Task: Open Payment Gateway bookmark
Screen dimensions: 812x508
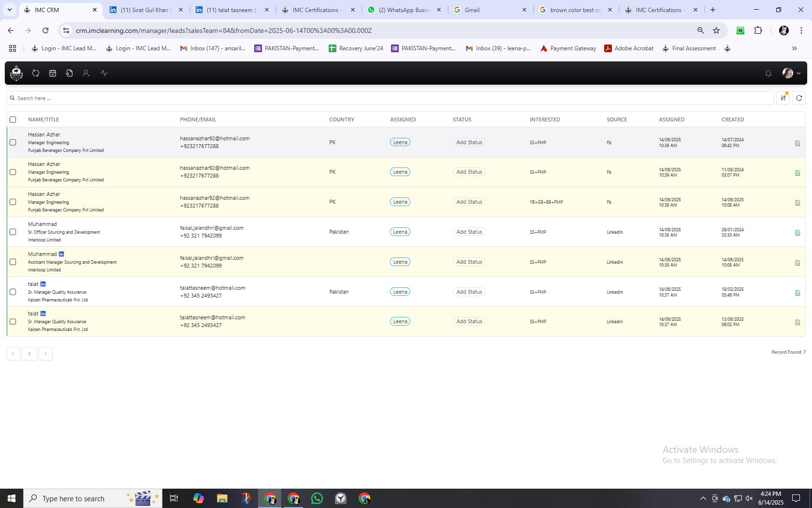Action: pyautogui.click(x=568, y=48)
